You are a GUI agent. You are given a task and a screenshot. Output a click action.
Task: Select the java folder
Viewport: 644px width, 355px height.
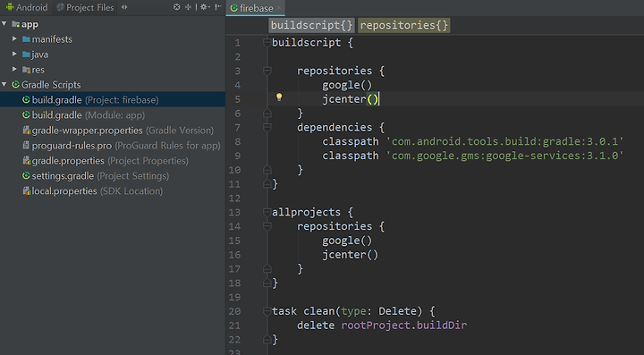tap(40, 55)
